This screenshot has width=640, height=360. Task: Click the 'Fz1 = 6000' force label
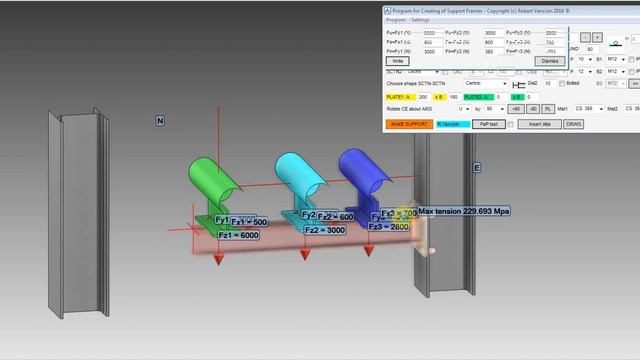[238, 235]
